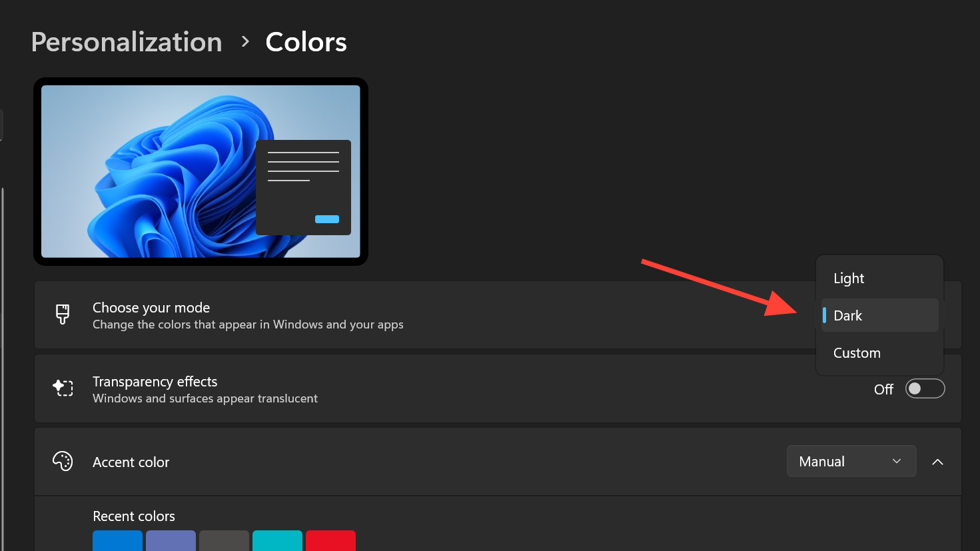
Task: Select the periwinkle recent color swatch
Action: click(171, 541)
